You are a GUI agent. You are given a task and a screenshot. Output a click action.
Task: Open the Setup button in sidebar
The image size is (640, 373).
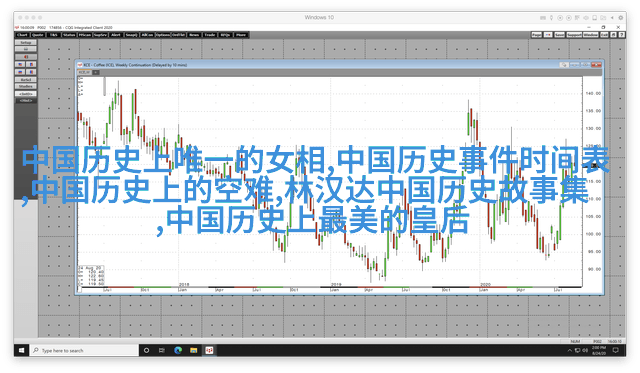click(x=26, y=42)
